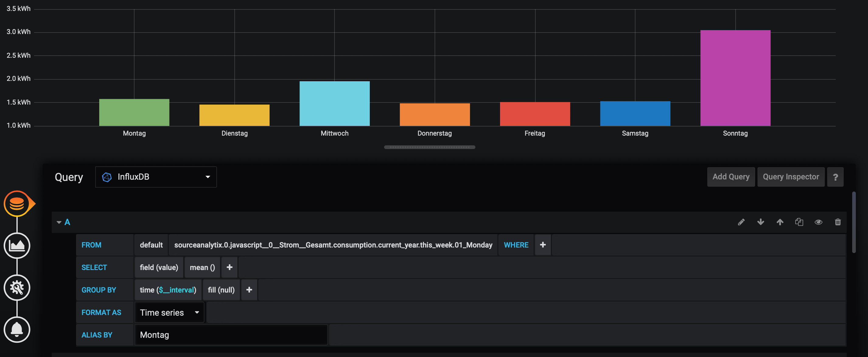Click the mean () selector segment
The width and height of the screenshot is (868, 357).
(x=202, y=267)
